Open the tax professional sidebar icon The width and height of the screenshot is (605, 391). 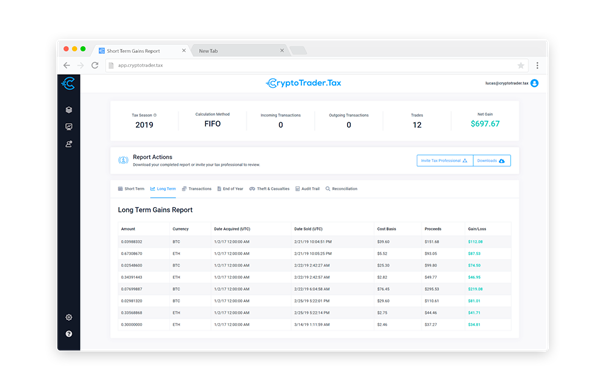(69, 144)
